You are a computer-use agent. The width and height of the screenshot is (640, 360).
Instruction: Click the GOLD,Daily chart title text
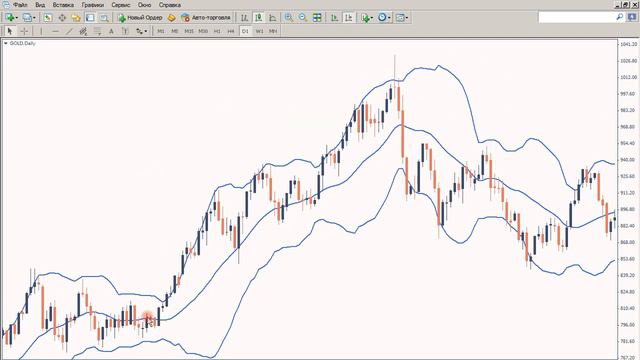(x=23, y=43)
